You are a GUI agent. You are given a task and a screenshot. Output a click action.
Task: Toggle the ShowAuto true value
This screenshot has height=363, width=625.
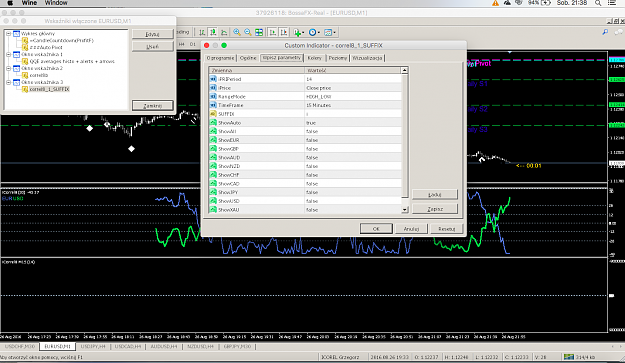point(353,123)
